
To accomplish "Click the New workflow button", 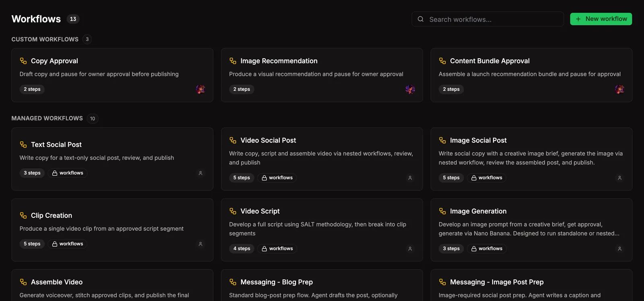I will tap(601, 19).
